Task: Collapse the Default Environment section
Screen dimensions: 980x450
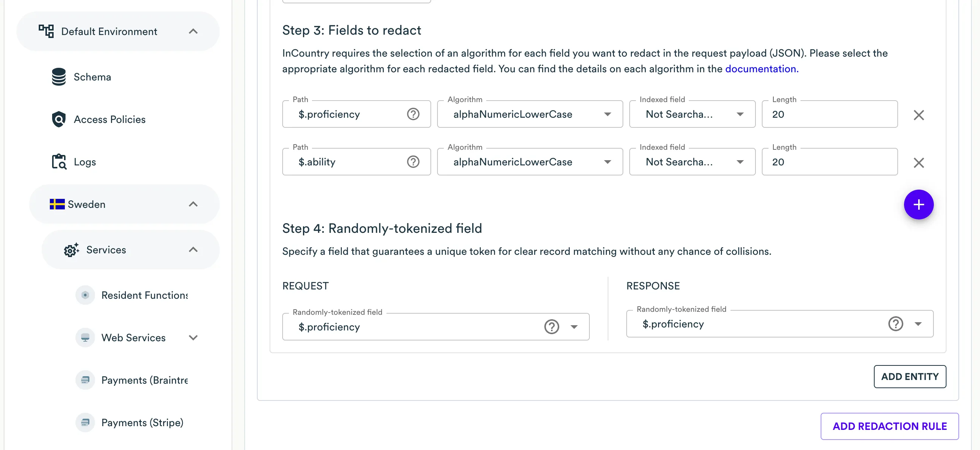Action: coord(194,31)
